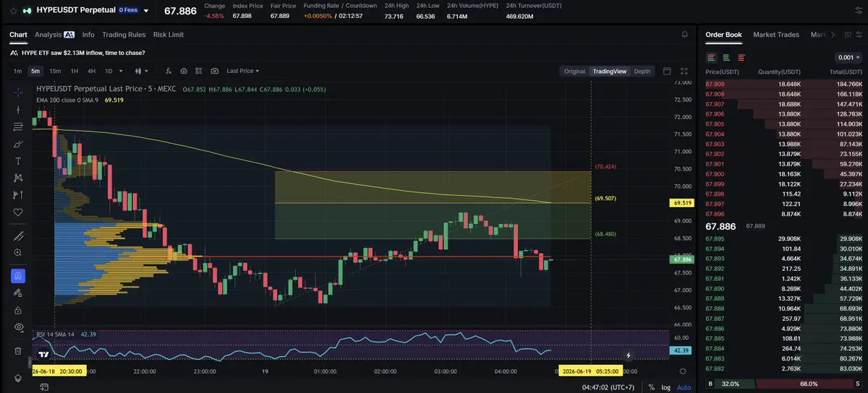Click the info circle icon in chart toolbar
868x393 pixels.
(x=184, y=71)
